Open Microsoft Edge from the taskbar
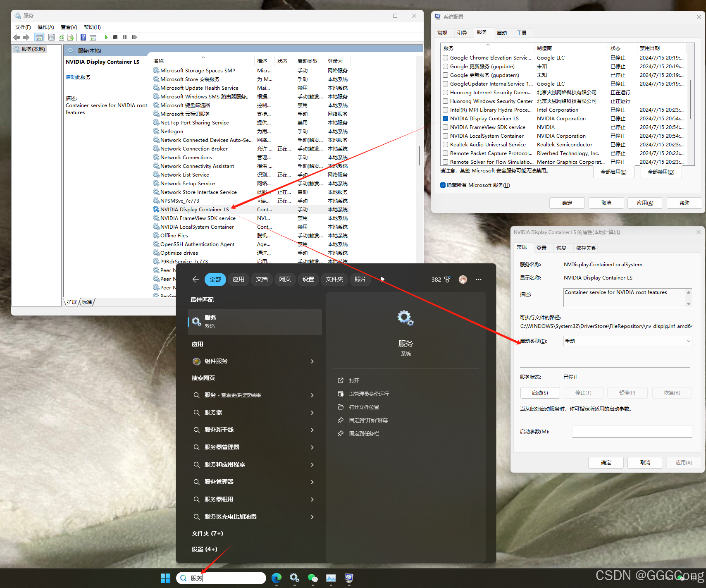This screenshot has width=706, height=588. 277,578
